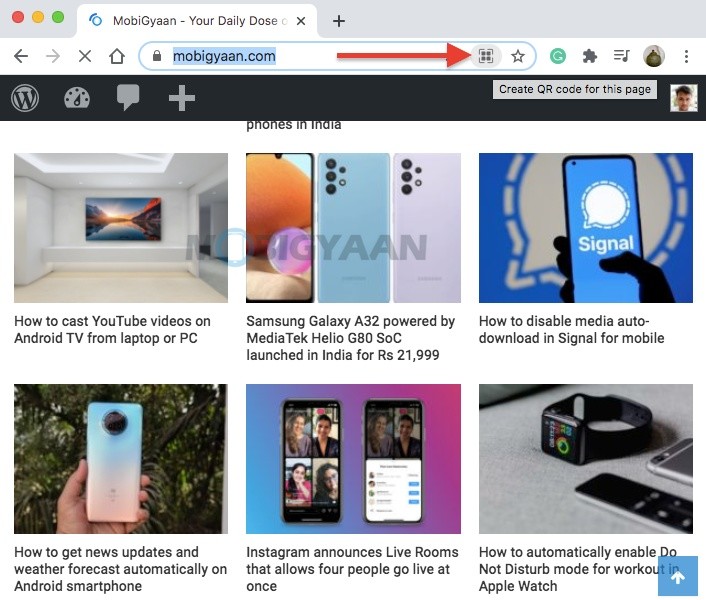Image resolution: width=706 pixels, height=600 pixels.
Task: Open the WordPress comments bubble icon
Action: click(128, 97)
